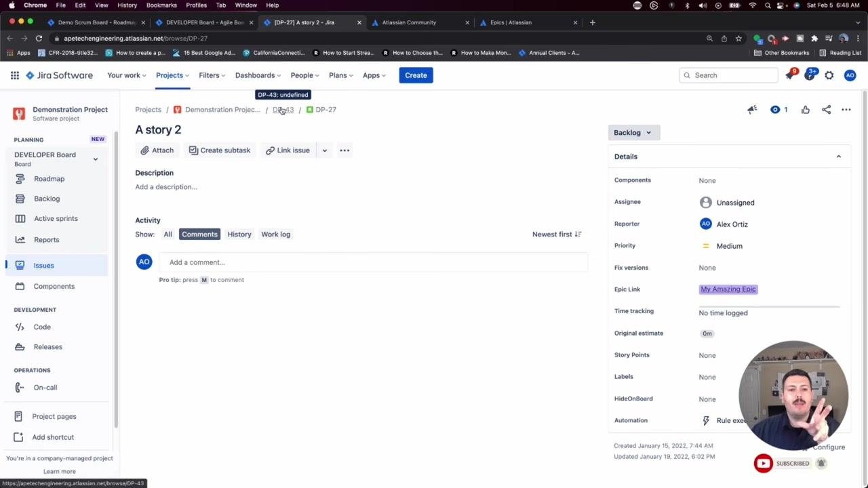Click the Create subtask button

(x=220, y=150)
